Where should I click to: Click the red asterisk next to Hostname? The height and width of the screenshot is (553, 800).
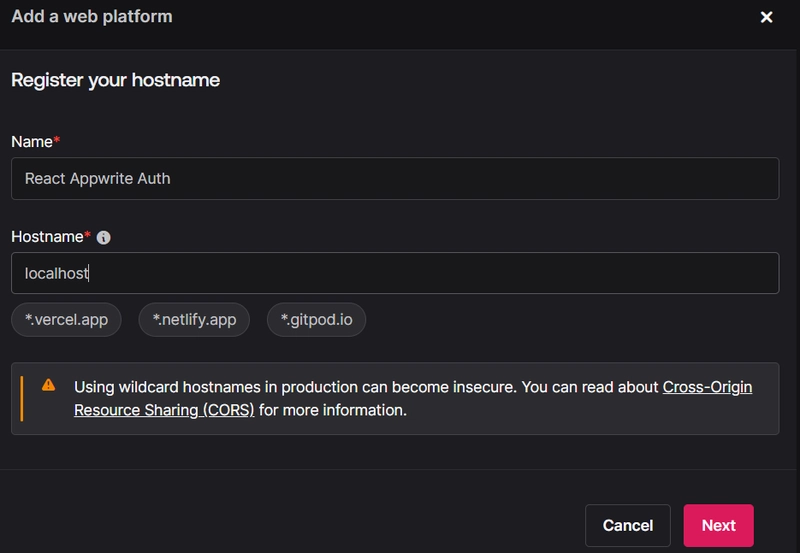click(x=87, y=234)
